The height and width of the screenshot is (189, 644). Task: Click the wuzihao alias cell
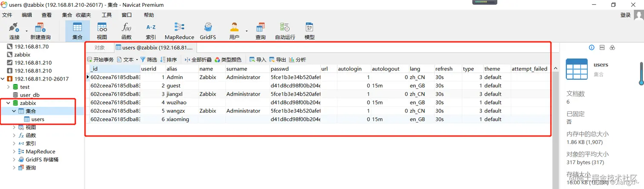pos(182,102)
